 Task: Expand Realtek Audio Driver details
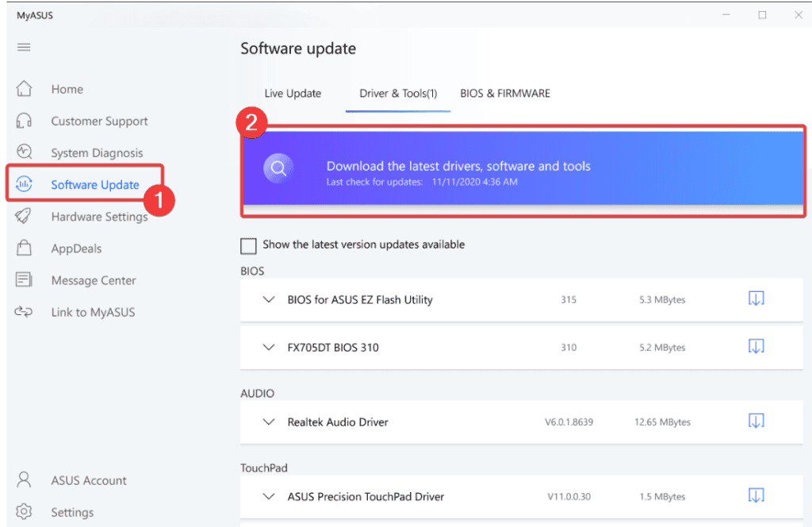pyautogui.click(x=268, y=422)
